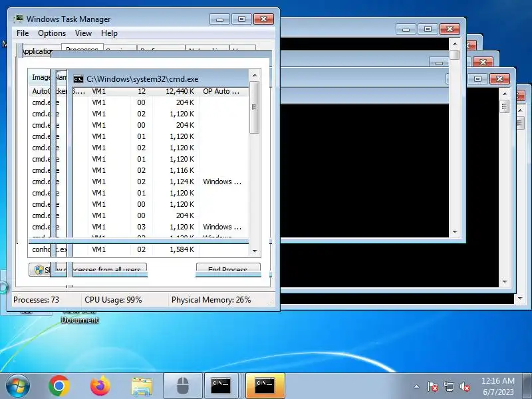Maximize the frontmost lower cmd window
Screen dimensions: 532x399
pos(477,78)
